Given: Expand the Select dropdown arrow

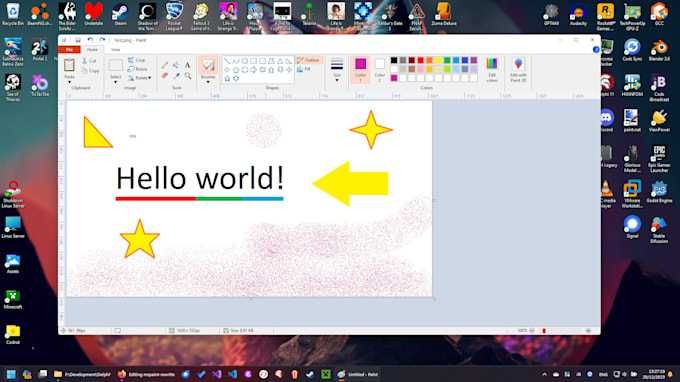Looking at the screenshot, I should click(115, 82).
